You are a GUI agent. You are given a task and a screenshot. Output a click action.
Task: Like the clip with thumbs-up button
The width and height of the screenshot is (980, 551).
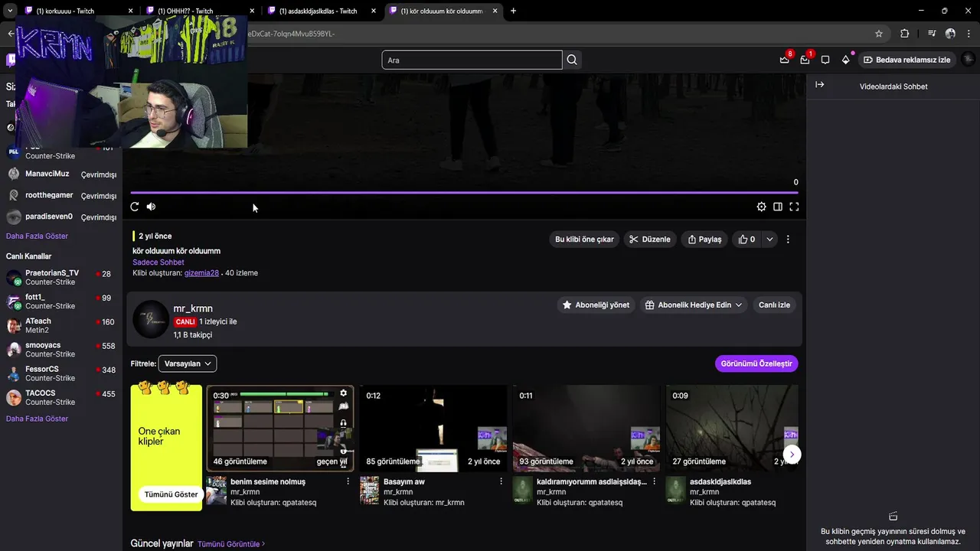[746, 240]
